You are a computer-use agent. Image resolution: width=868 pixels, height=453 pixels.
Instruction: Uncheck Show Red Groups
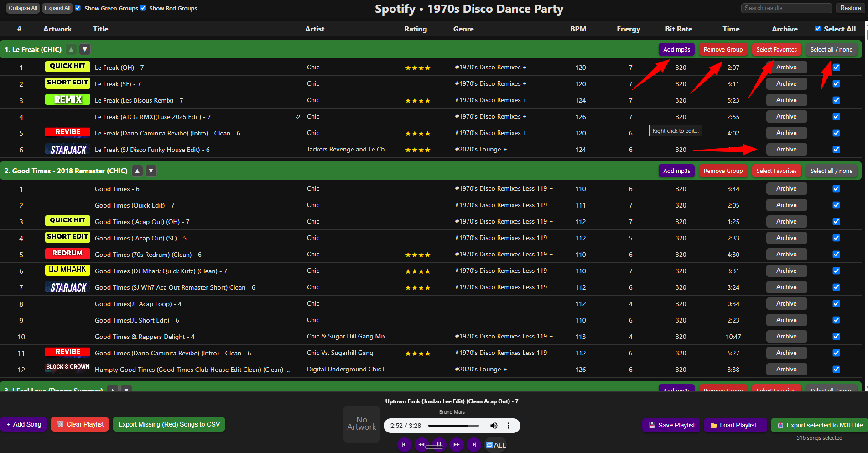pyautogui.click(x=143, y=8)
